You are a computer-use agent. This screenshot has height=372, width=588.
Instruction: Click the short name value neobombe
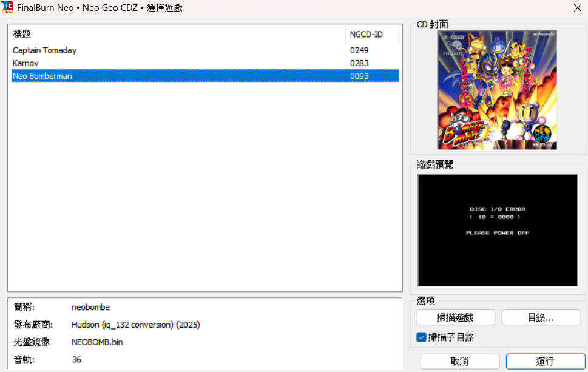click(x=91, y=307)
